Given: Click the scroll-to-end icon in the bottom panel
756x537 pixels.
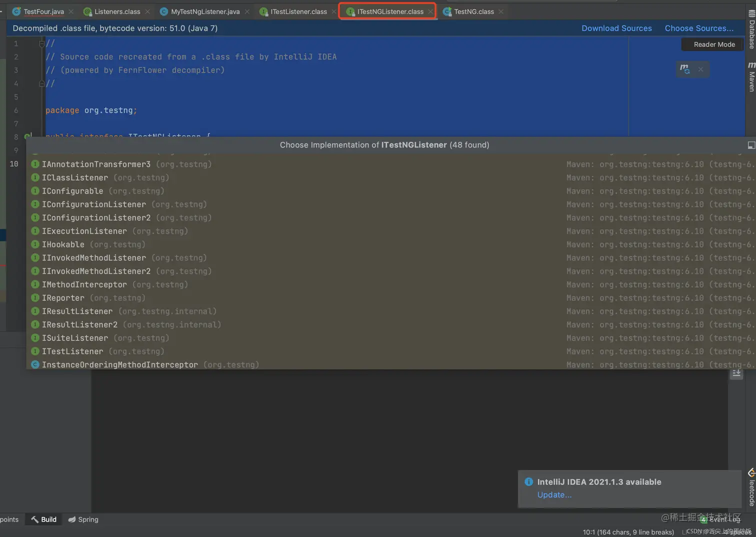Looking at the screenshot, I should coord(736,373).
